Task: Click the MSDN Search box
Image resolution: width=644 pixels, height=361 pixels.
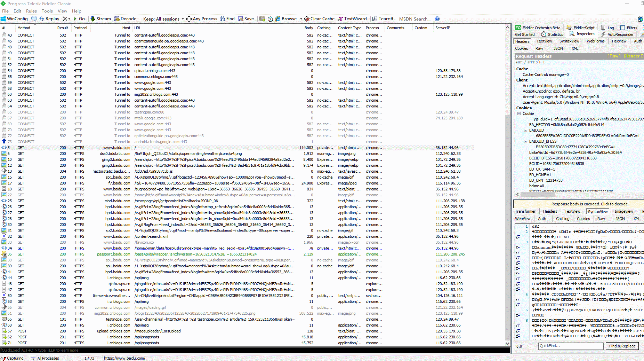Action: pyautogui.click(x=415, y=19)
